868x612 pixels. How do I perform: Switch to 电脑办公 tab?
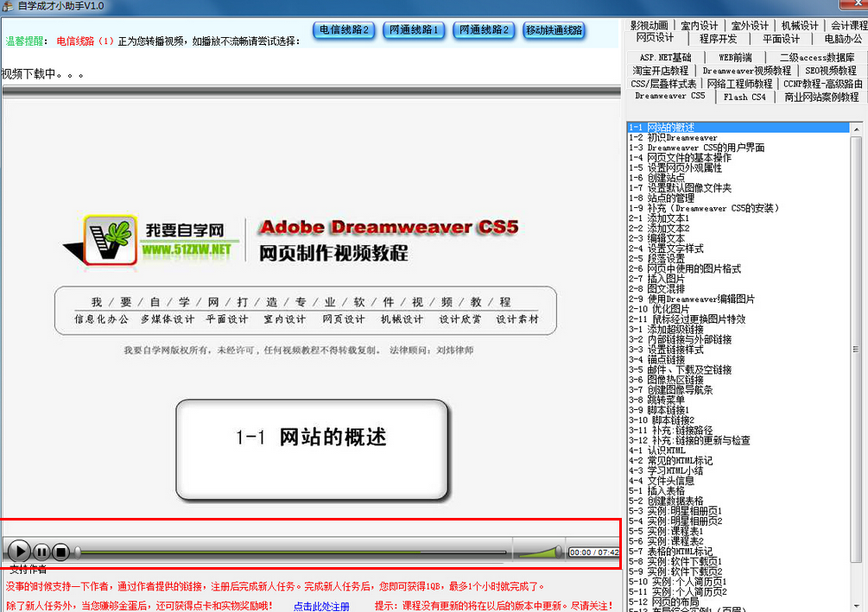point(842,39)
